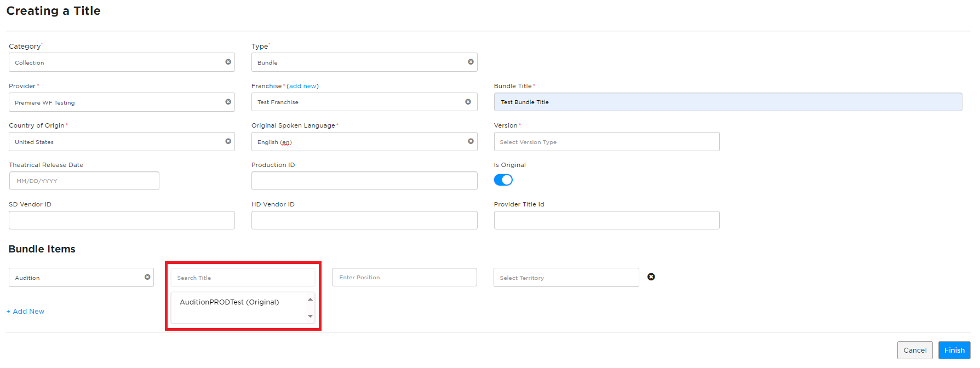Clear the English spoken language selection

pyautogui.click(x=471, y=141)
